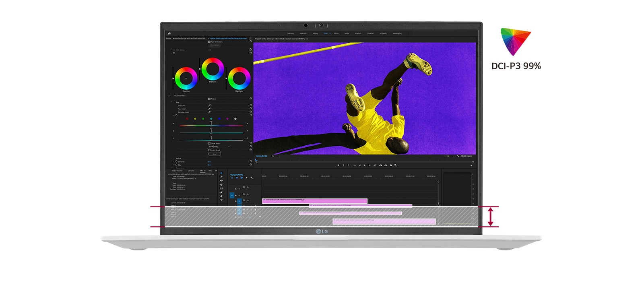Click the Home icon in Premiere
644x289 pixels.
(169, 33)
